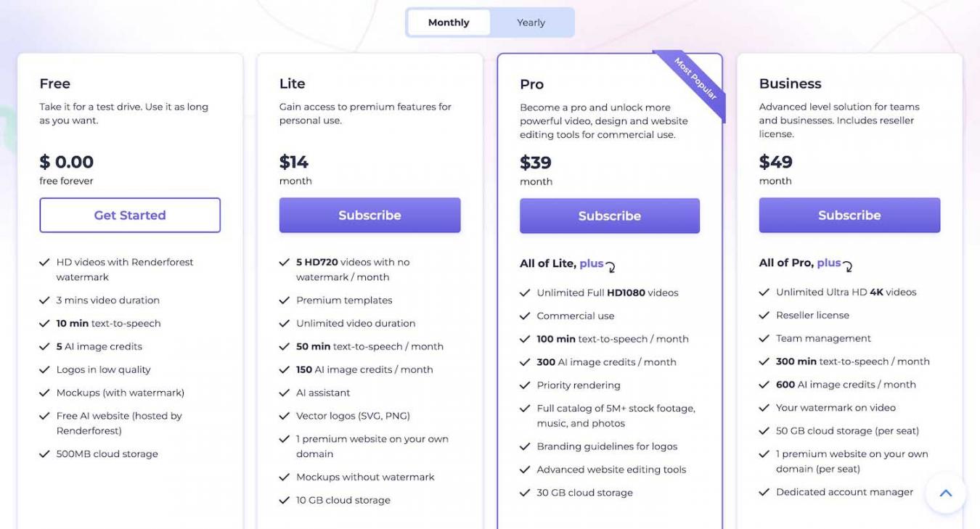Click the Most Popular ribbon badge
Viewport: 980px width, 529px height.
(x=695, y=78)
